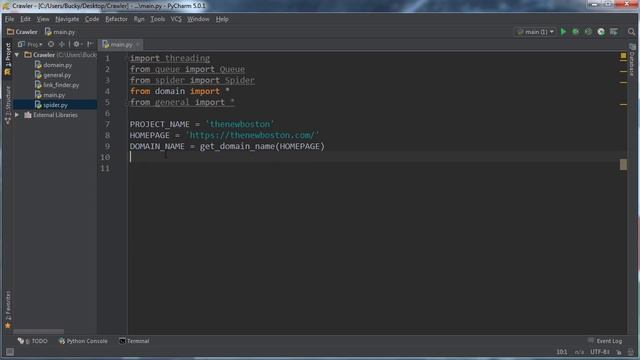
Task: Close the main.py editor tab
Action: [x=138, y=44]
